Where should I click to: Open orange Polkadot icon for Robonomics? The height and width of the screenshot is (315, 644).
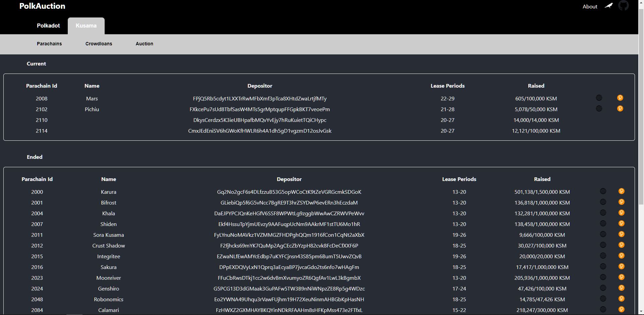click(x=622, y=299)
